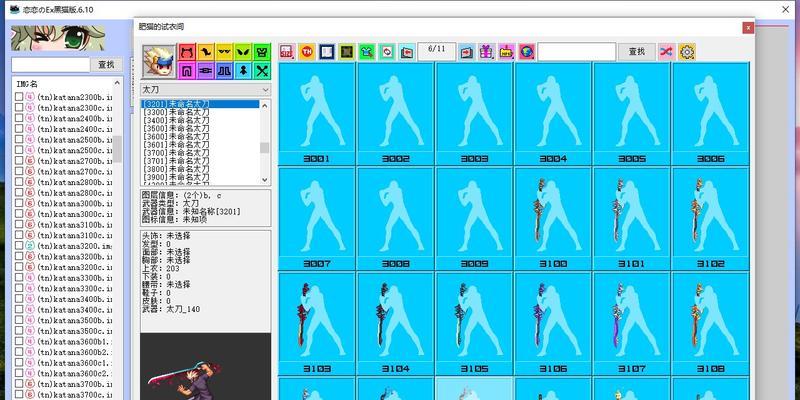
Task: Tick the checkbox for (tn)katana2400b
Action: coord(19,118)
